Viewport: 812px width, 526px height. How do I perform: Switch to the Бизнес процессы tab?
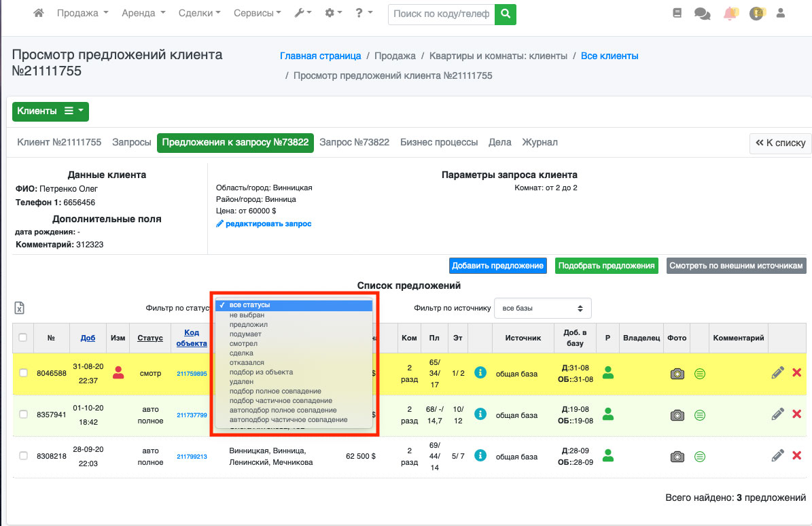coord(439,143)
